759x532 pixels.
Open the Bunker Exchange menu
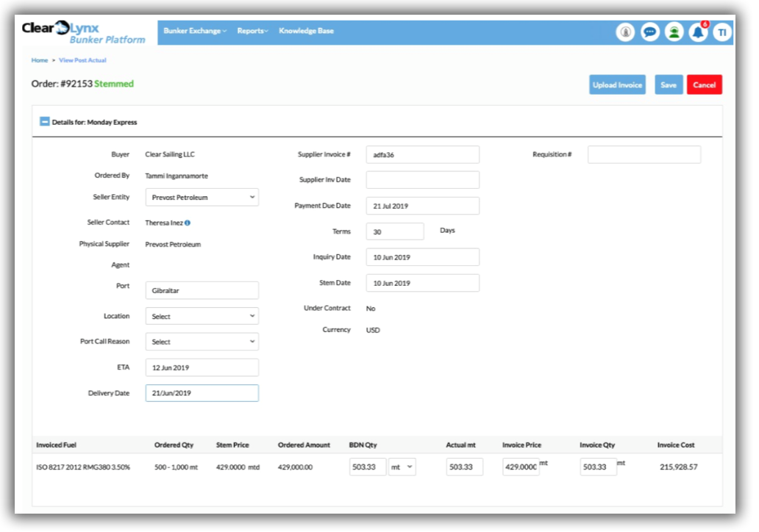click(195, 31)
